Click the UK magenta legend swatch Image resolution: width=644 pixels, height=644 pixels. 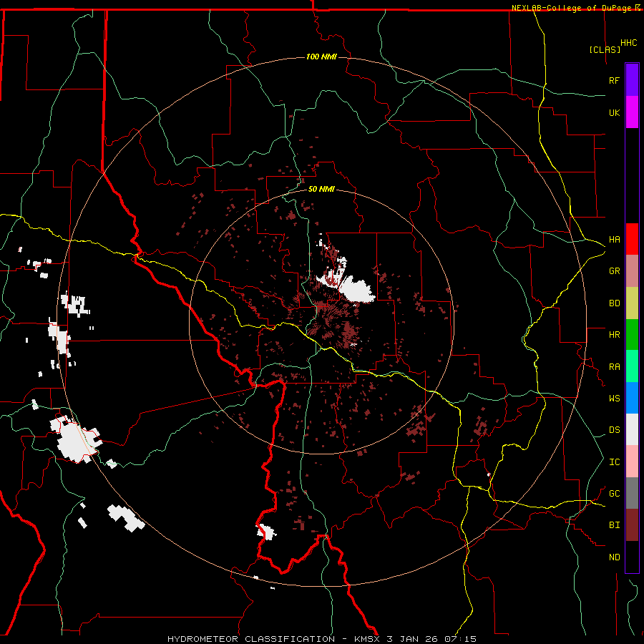coord(632,112)
